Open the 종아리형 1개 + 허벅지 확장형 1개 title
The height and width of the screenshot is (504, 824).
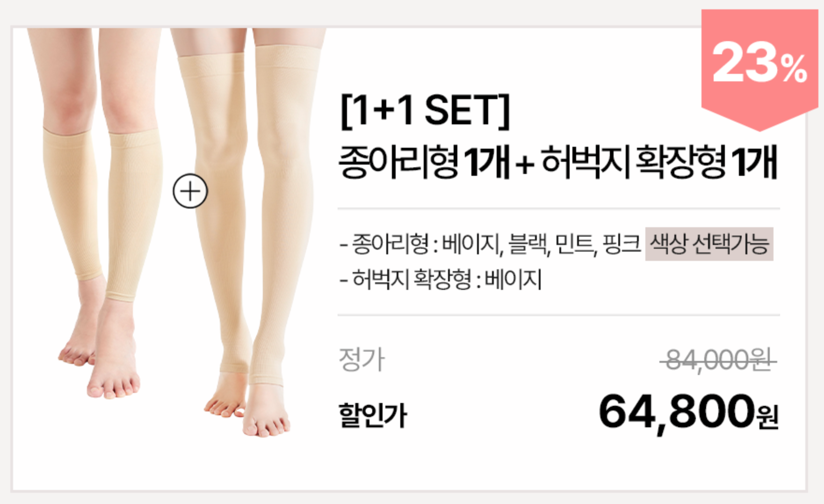click(x=557, y=162)
